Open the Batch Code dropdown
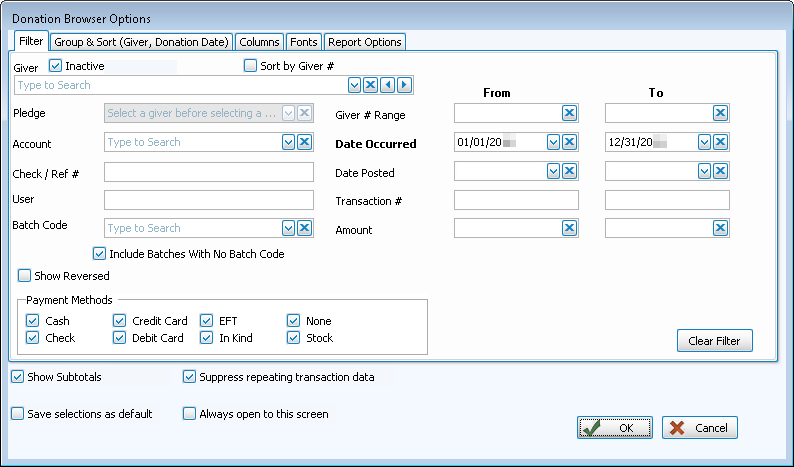This screenshot has width=794, height=467. pyautogui.click(x=289, y=228)
